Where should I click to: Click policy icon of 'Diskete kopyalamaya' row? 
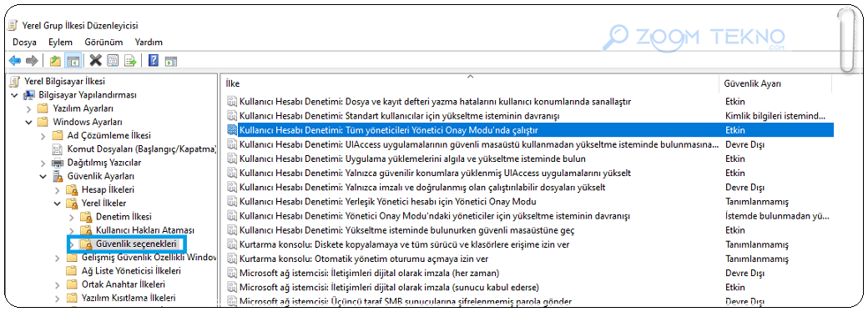click(231, 244)
